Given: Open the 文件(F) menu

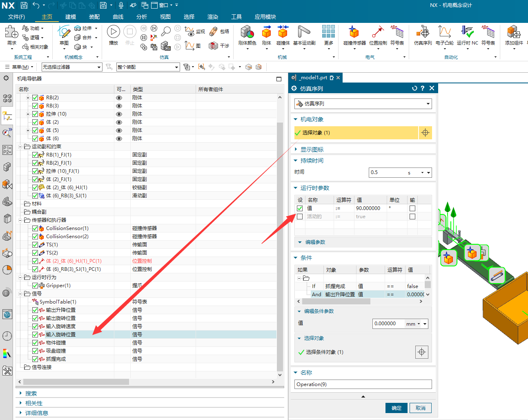Looking at the screenshot, I should point(17,17).
